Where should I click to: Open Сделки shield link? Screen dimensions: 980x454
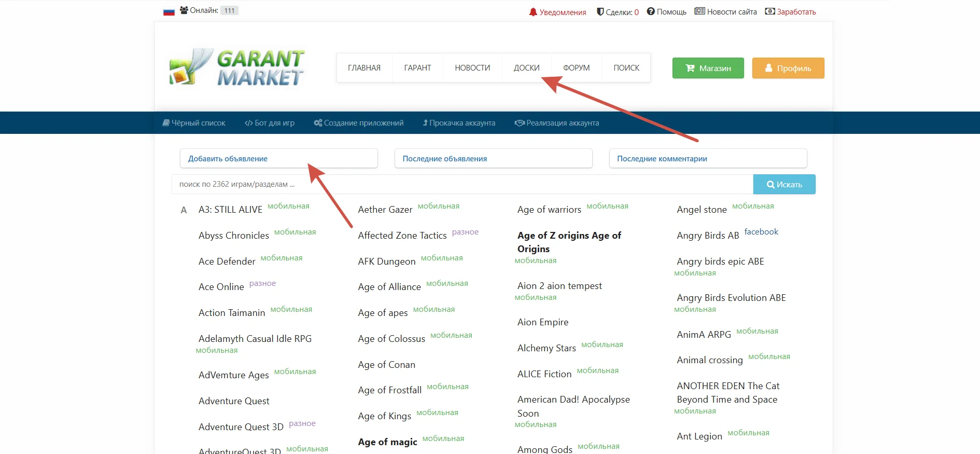618,12
